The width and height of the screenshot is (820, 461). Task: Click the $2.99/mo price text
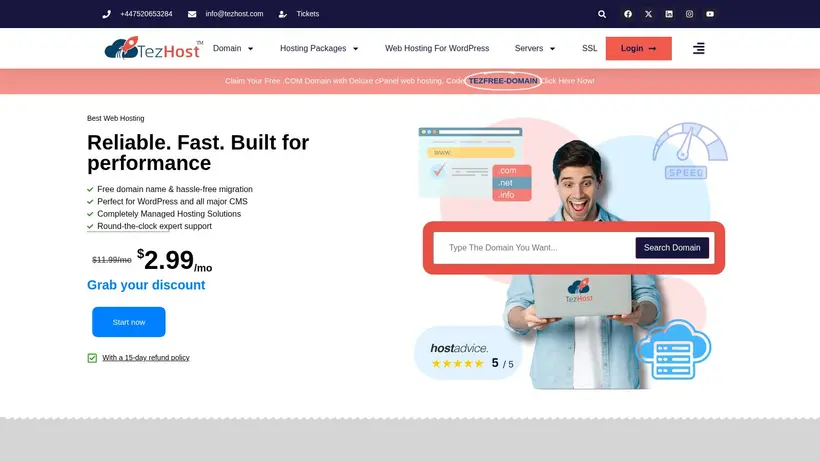tap(175, 260)
